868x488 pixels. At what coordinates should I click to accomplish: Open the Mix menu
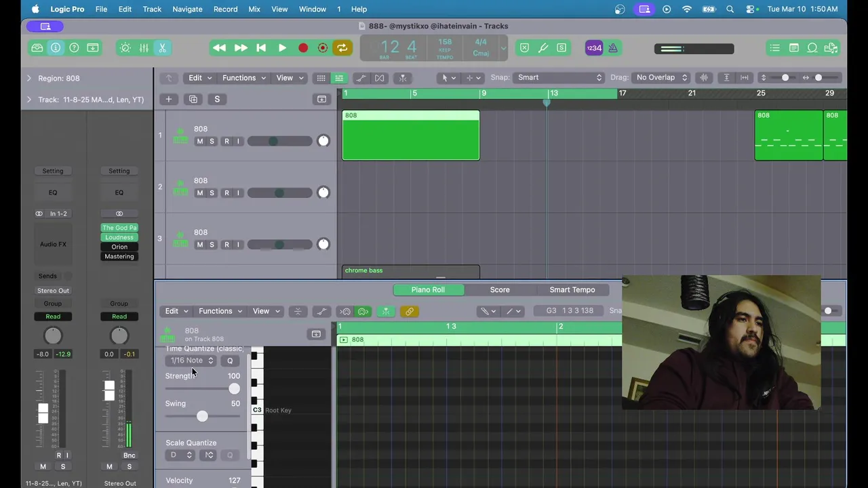click(254, 9)
